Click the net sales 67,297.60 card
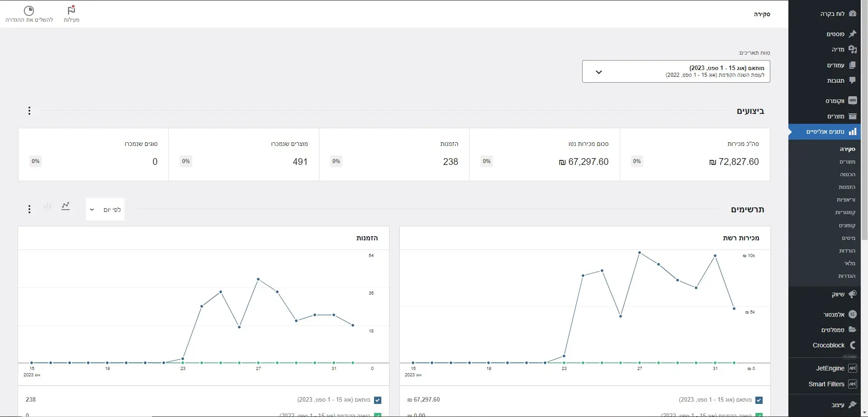The height and width of the screenshot is (417, 868). click(545, 155)
